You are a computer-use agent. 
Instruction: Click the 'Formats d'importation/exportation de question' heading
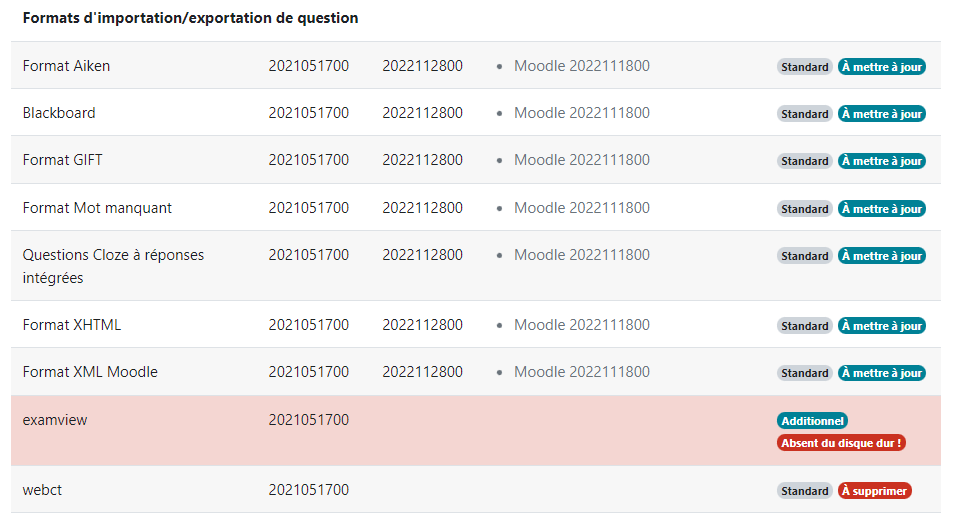coord(191,18)
